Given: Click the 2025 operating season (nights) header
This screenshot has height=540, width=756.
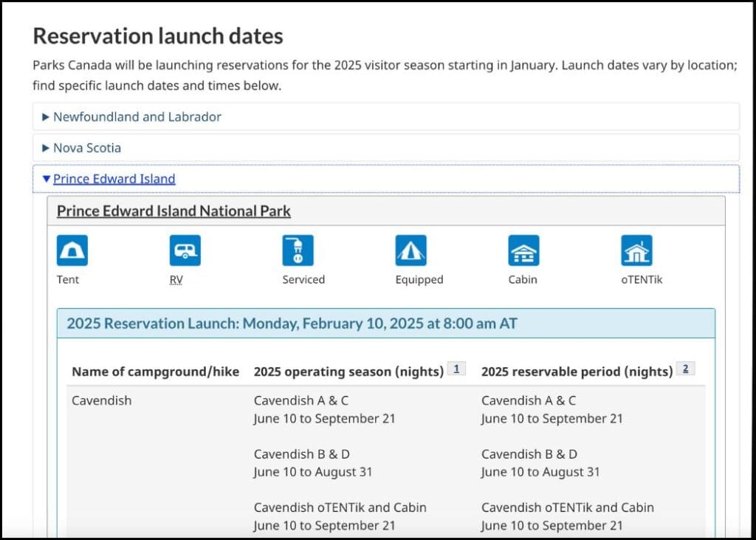Looking at the screenshot, I should coord(348,372).
